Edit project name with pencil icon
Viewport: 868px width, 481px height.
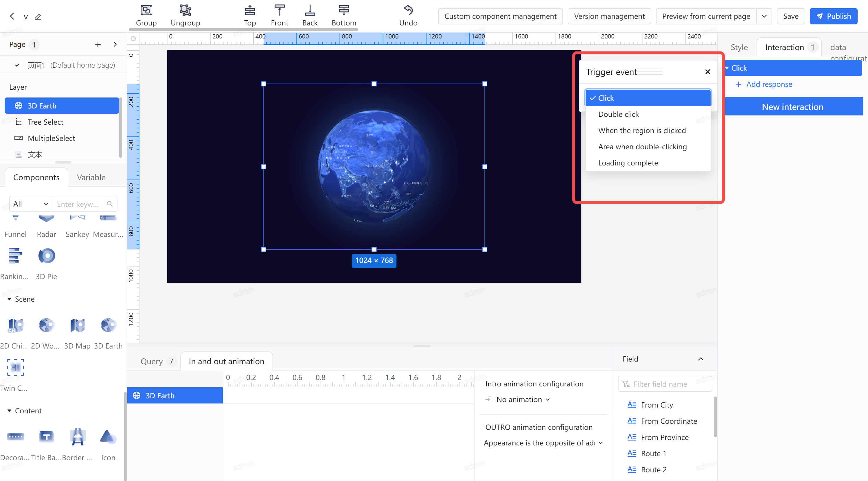click(x=38, y=16)
